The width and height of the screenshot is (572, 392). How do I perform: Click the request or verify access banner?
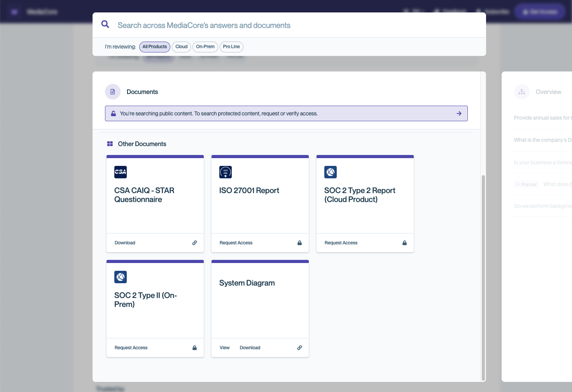pos(286,113)
